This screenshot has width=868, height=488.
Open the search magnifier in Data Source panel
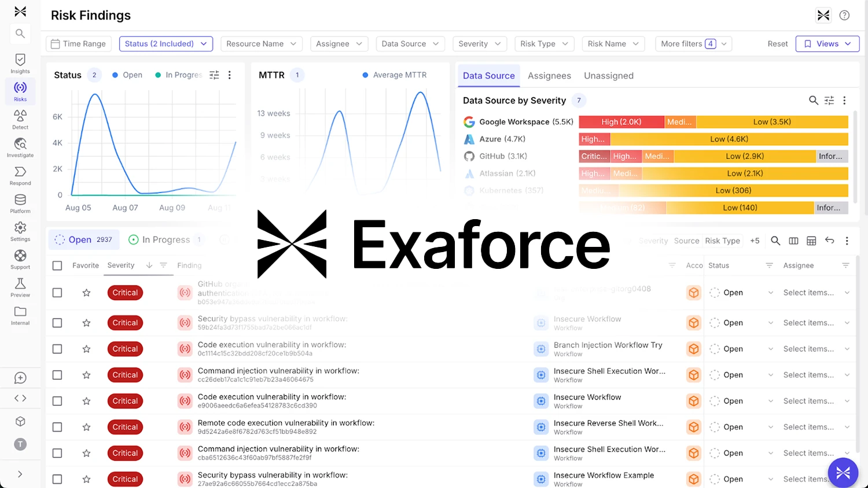(814, 100)
